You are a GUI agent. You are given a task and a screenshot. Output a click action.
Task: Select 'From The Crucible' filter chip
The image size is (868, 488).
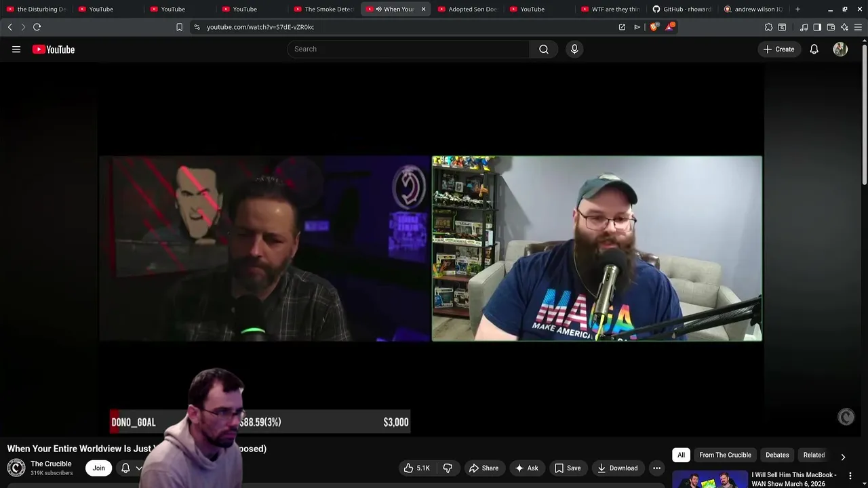click(x=725, y=455)
